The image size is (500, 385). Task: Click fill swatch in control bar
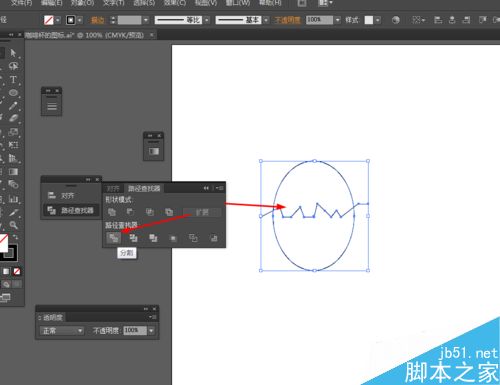click(49, 20)
